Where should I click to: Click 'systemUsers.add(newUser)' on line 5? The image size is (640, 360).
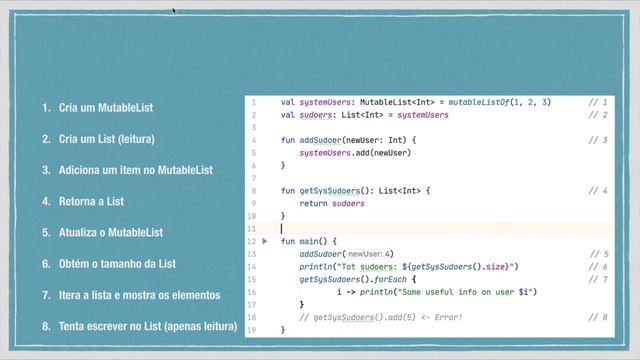click(355, 153)
